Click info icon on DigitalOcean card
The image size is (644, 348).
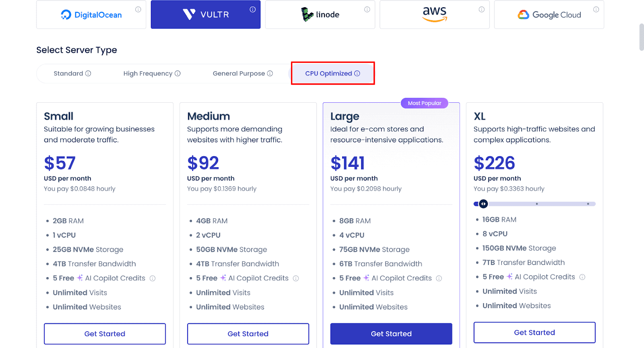(x=138, y=9)
